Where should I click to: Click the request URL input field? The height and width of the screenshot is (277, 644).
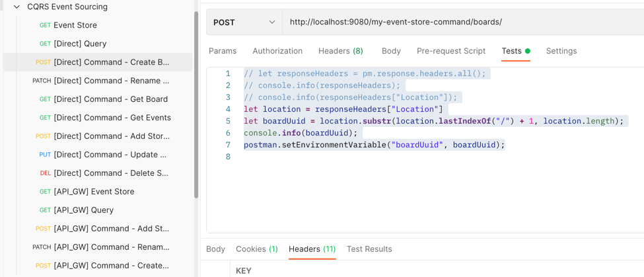tap(462, 22)
